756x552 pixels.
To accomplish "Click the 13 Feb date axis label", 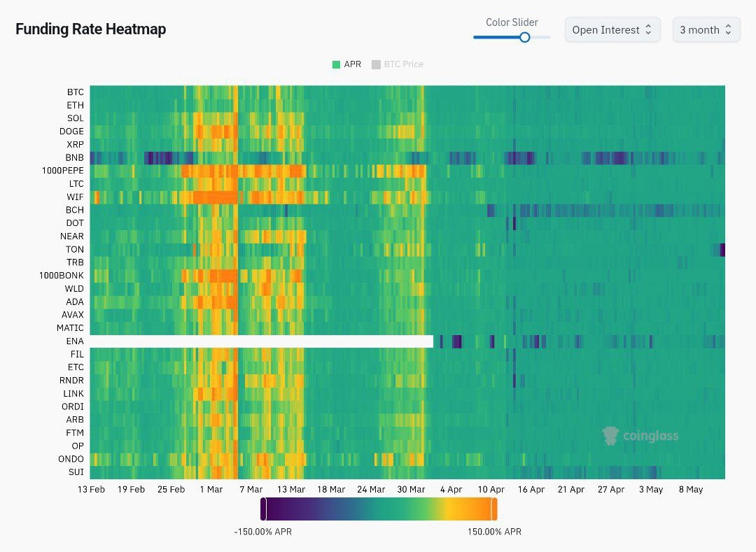I will pyautogui.click(x=91, y=490).
